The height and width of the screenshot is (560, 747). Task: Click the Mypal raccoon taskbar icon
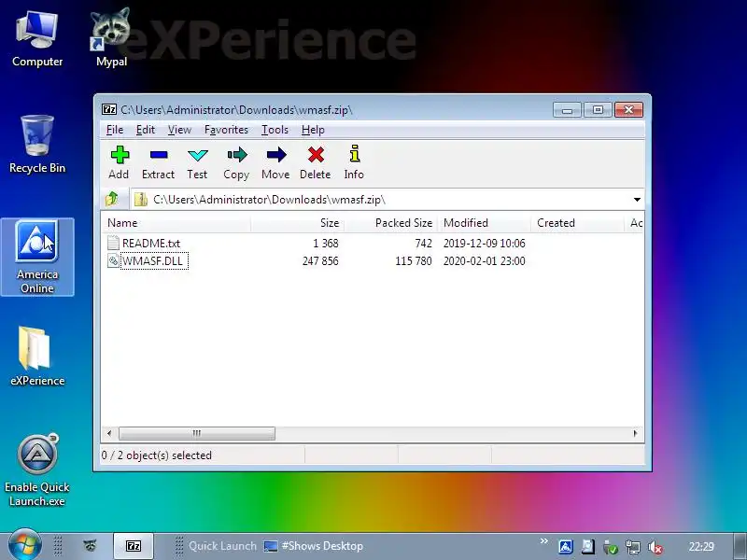[x=89, y=545]
